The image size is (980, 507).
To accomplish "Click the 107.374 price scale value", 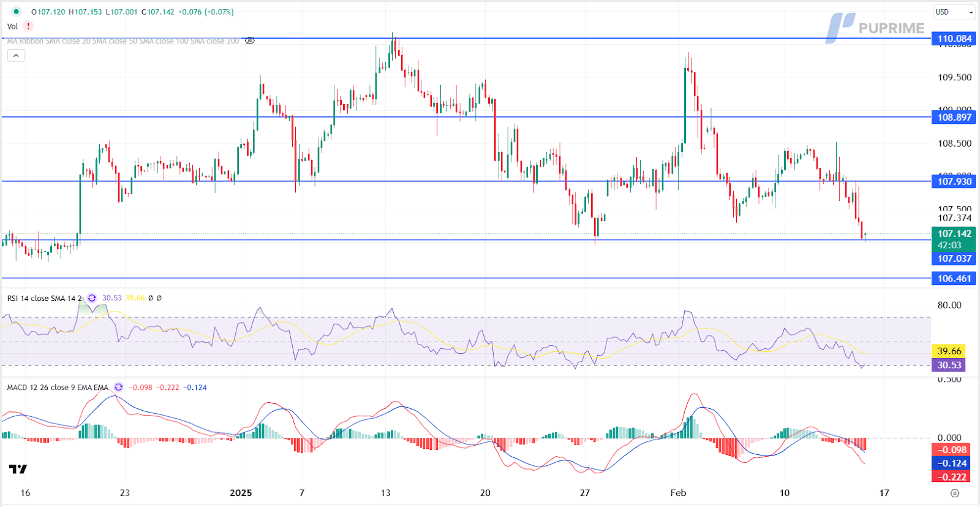I will point(954,218).
